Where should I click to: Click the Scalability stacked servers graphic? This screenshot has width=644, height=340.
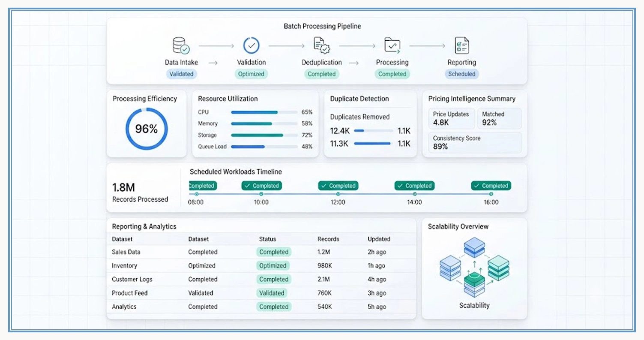tap(474, 268)
